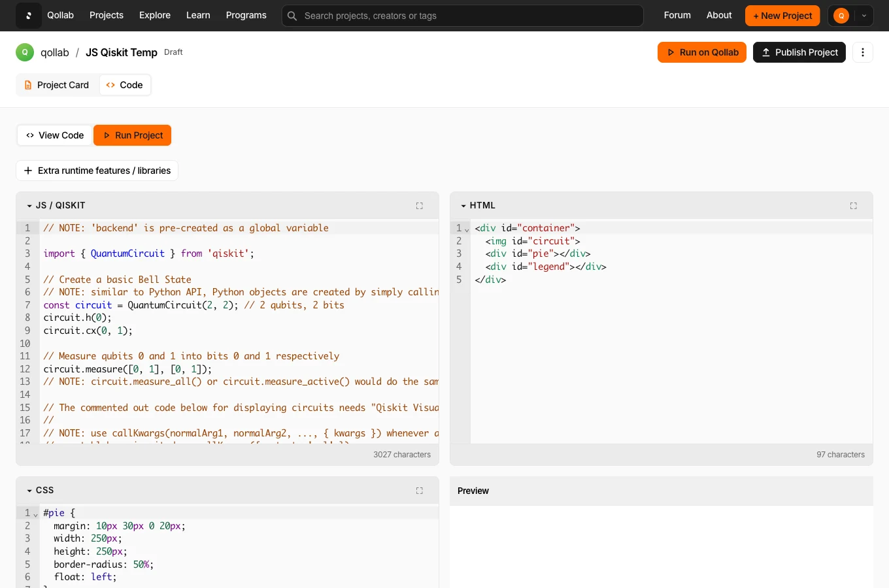Viewport: 889px width, 588px height.
Task: Open the Programs menu
Action: click(x=246, y=15)
